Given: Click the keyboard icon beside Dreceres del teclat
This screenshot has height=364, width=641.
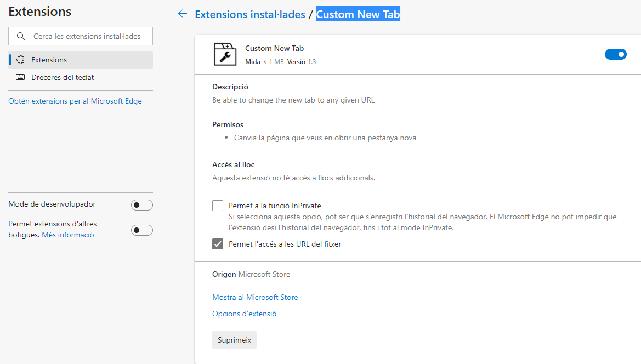Looking at the screenshot, I should 20,77.
